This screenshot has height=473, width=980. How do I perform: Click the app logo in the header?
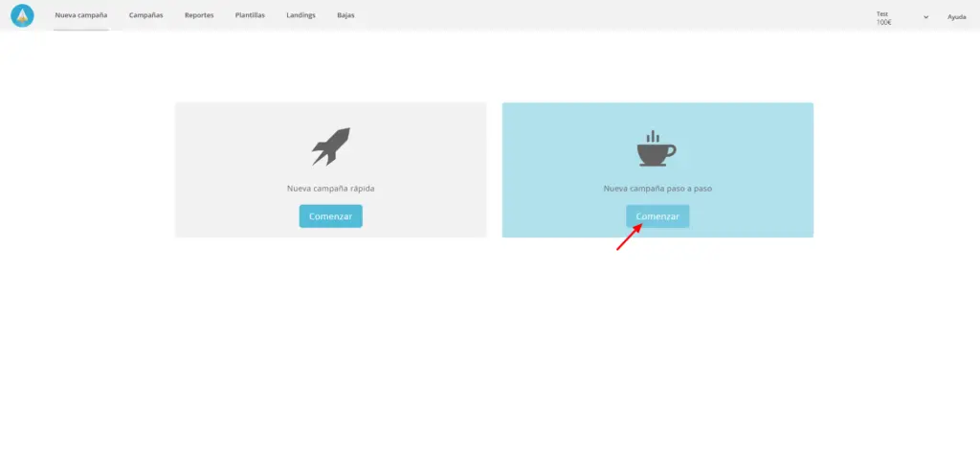click(22, 15)
